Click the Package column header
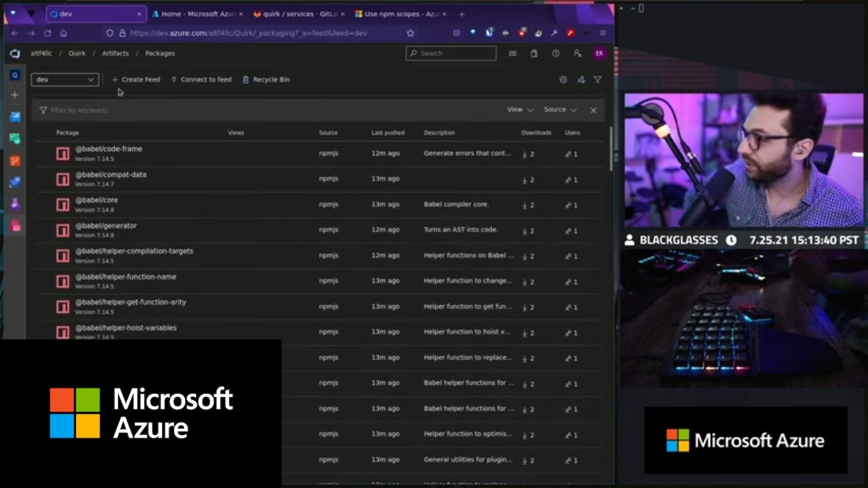This screenshot has height=488, width=868. tap(68, 133)
